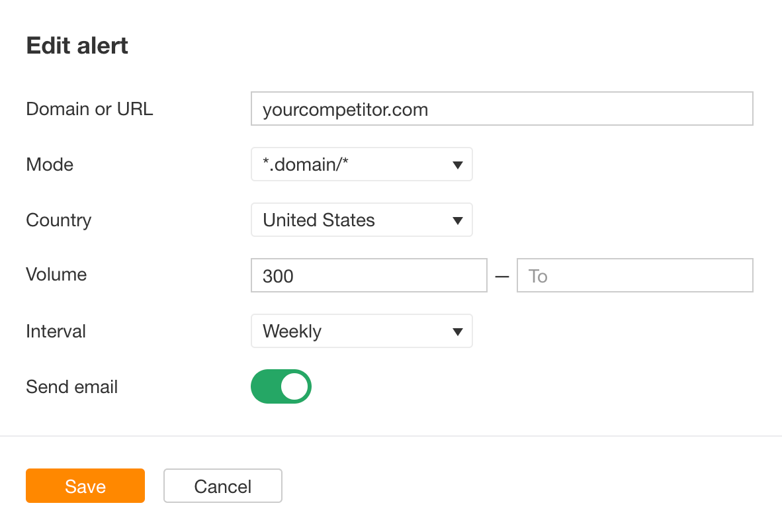Select the Domain or URL field

point(501,109)
